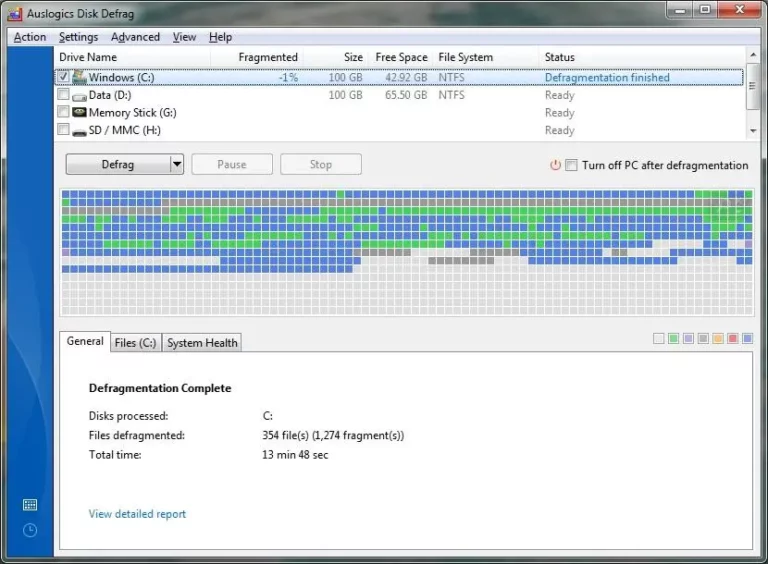
Task: Click the red power icon near Turn off PC
Action: 555,165
